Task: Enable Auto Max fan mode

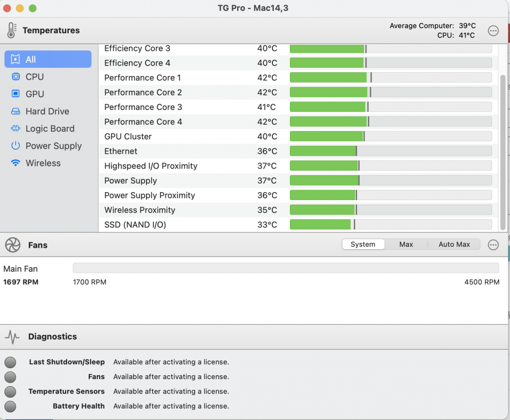Action: tap(454, 244)
